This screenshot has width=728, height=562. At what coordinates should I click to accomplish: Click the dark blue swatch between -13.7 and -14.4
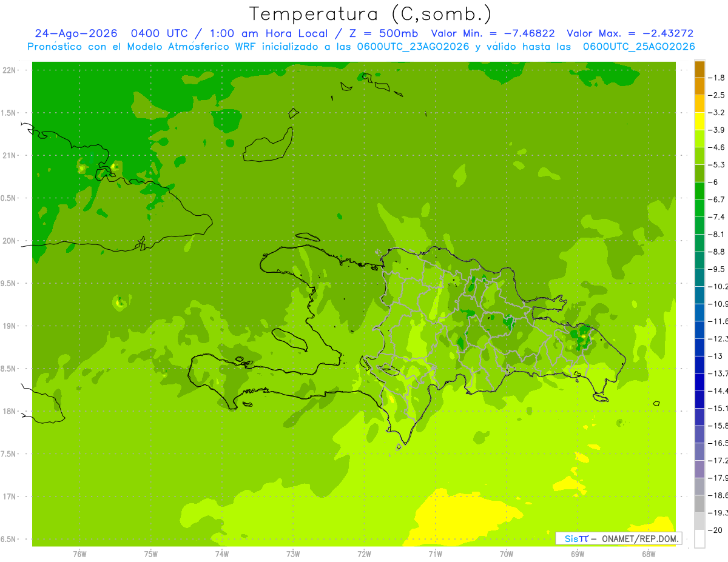(x=699, y=382)
